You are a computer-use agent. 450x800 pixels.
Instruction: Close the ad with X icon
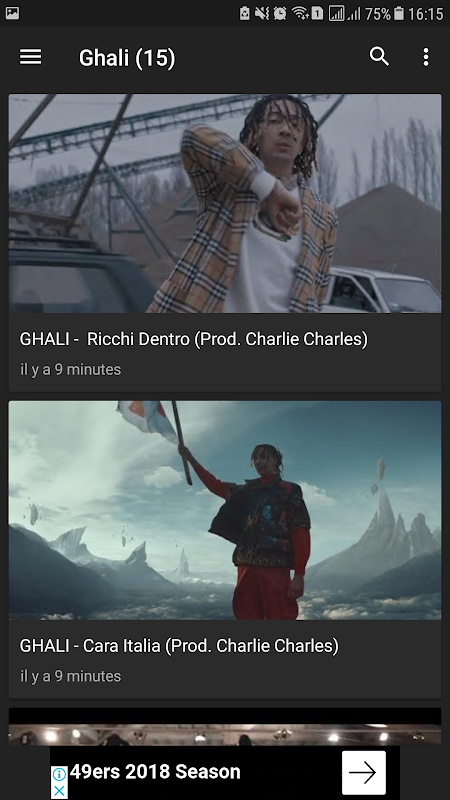pyautogui.click(x=60, y=791)
